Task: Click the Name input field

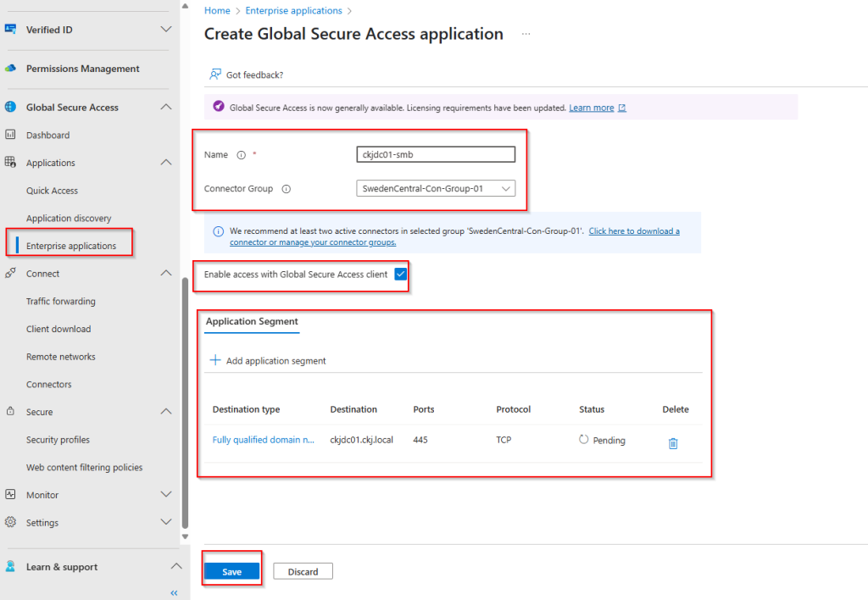Action: click(x=436, y=154)
